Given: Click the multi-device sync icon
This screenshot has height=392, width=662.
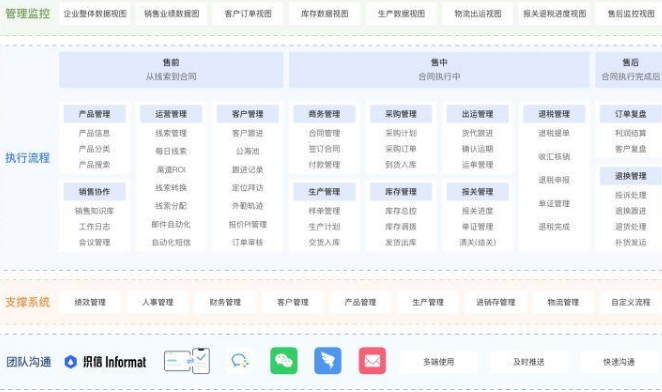Looking at the screenshot, I should [187, 361].
